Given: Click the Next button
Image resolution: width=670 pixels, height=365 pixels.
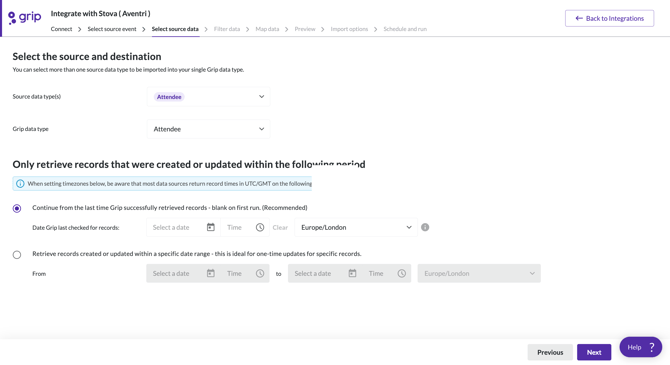Looking at the screenshot, I should point(594,352).
